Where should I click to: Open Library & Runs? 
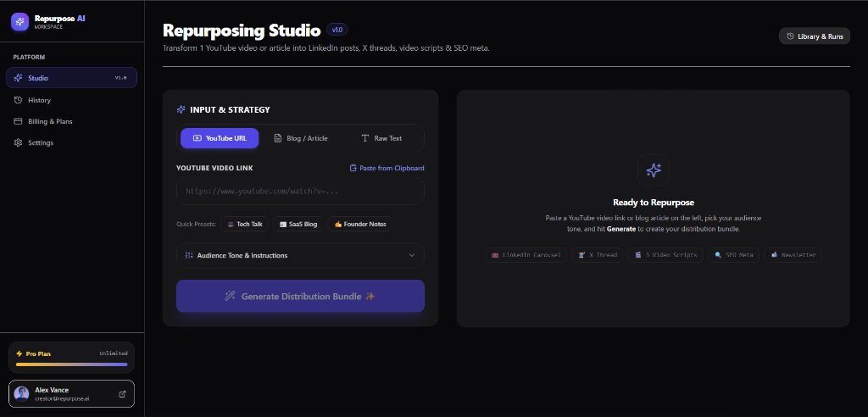pyautogui.click(x=815, y=36)
